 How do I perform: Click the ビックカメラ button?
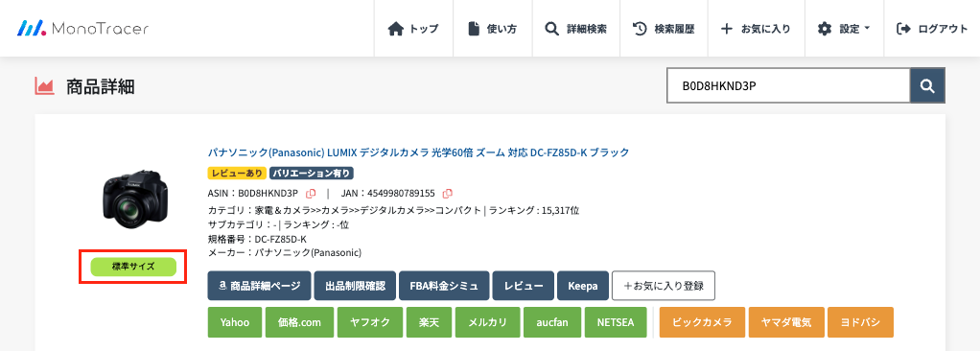(x=703, y=322)
